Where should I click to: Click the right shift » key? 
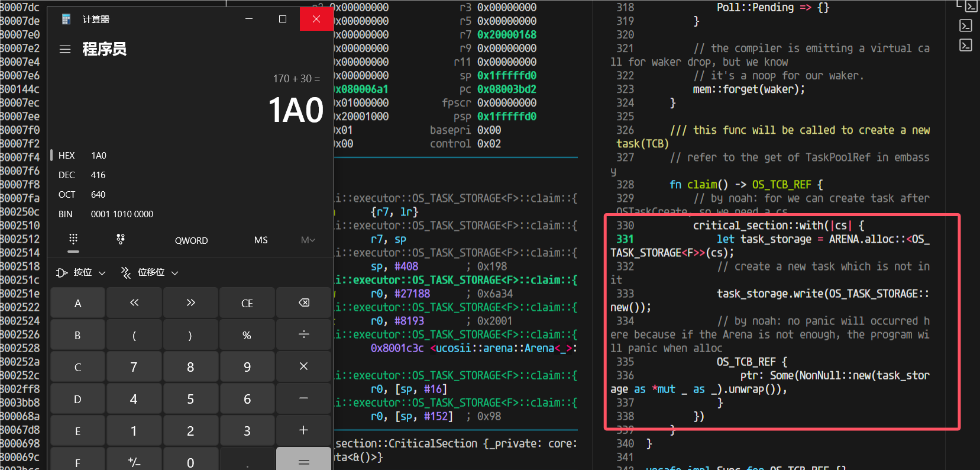[190, 303]
